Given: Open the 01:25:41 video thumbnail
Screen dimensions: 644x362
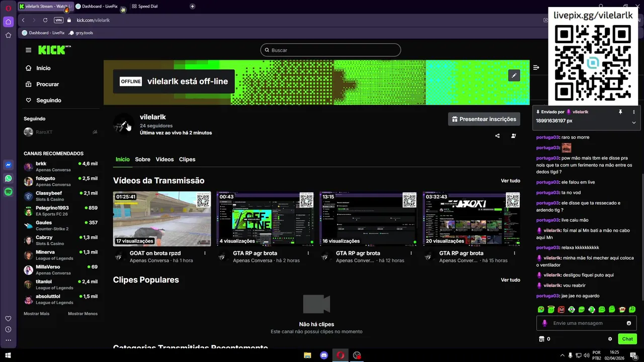Looking at the screenshot, I should click(x=162, y=219).
